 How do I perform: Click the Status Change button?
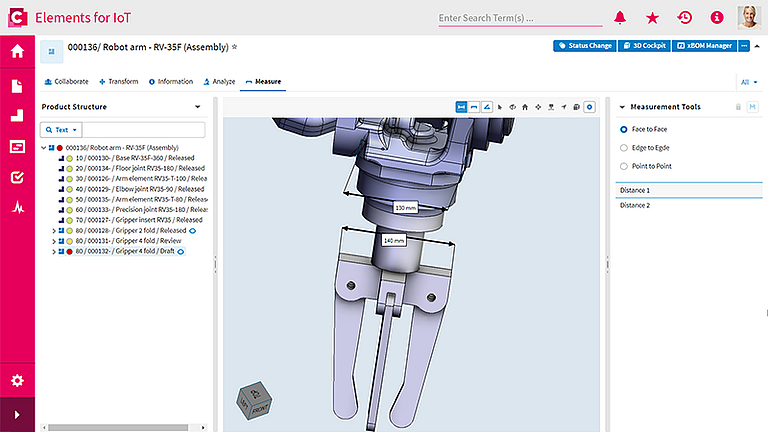pos(585,46)
